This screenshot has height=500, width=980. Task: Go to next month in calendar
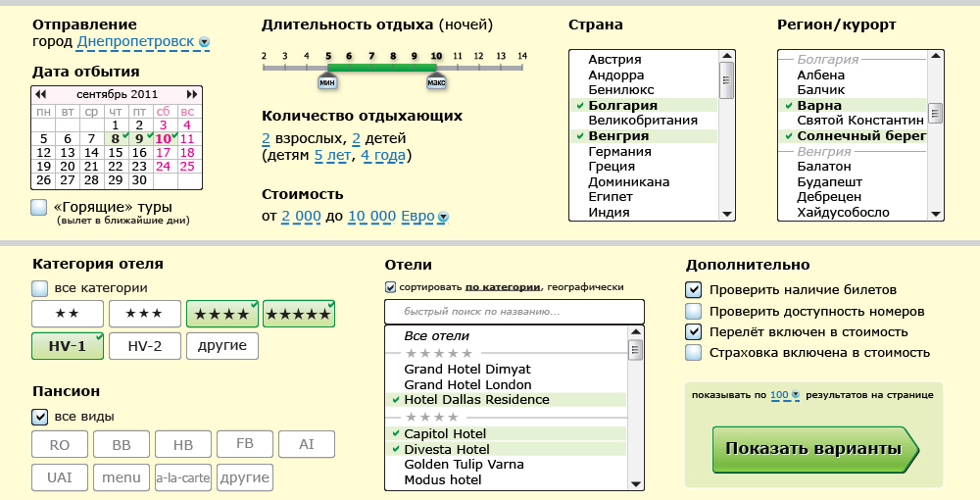point(194,94)
